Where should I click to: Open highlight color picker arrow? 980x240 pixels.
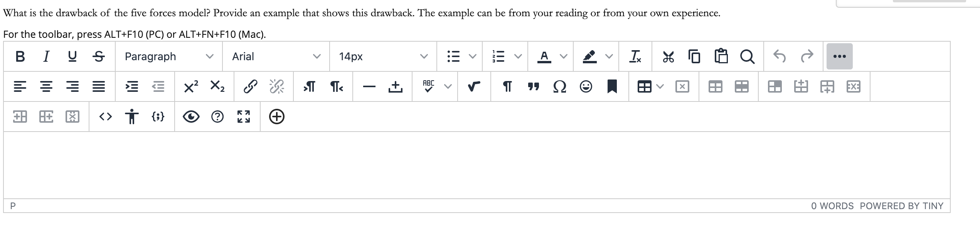click(x=609, y=56)
